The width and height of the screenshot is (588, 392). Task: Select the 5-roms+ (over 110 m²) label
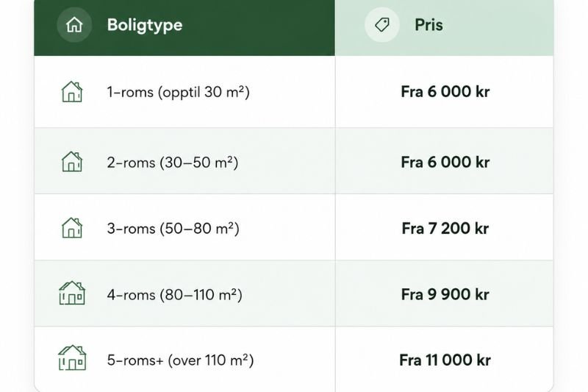pyautogui.click(x=180, y=360)
